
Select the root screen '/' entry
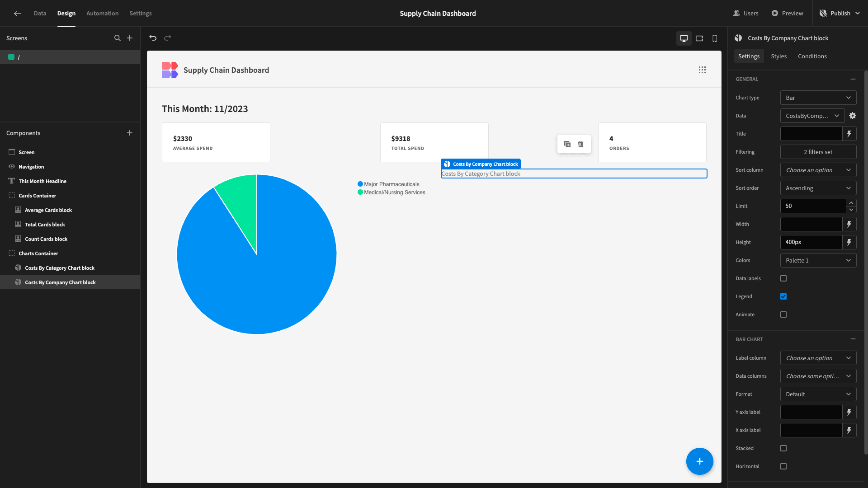tap(70, 57)
